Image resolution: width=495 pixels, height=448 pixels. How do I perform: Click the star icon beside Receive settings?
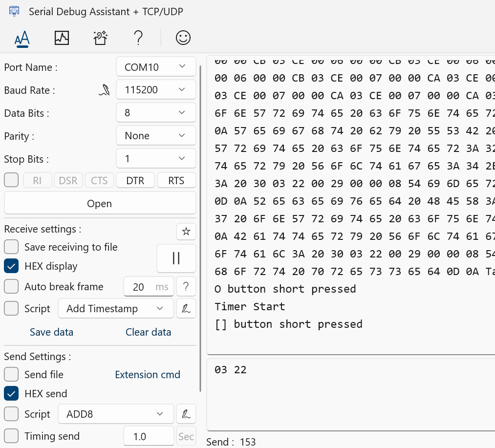click(x=186, y=232)
